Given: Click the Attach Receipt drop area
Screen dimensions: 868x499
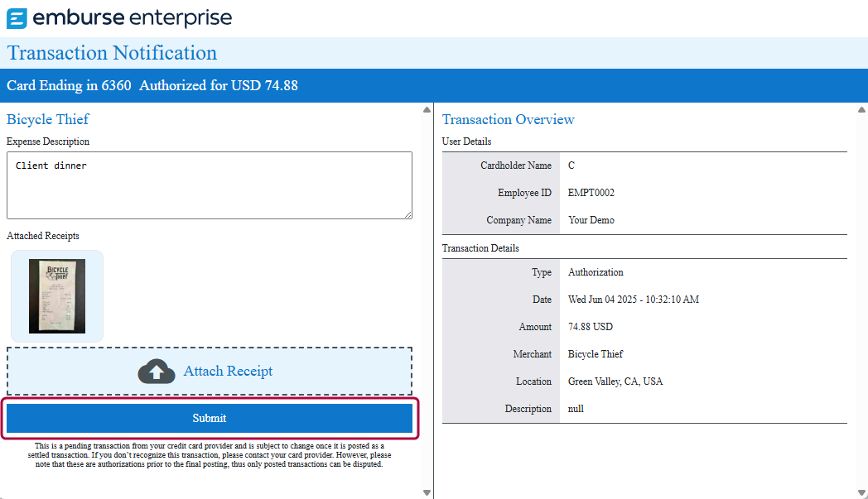Looking at the screenshot, I should [210, 372].
